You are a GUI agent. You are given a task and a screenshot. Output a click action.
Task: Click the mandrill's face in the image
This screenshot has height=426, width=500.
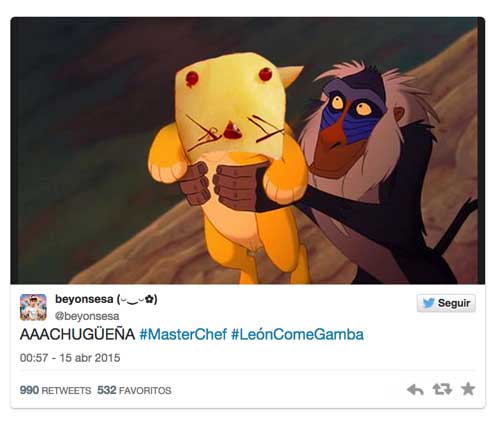(350, 120)
